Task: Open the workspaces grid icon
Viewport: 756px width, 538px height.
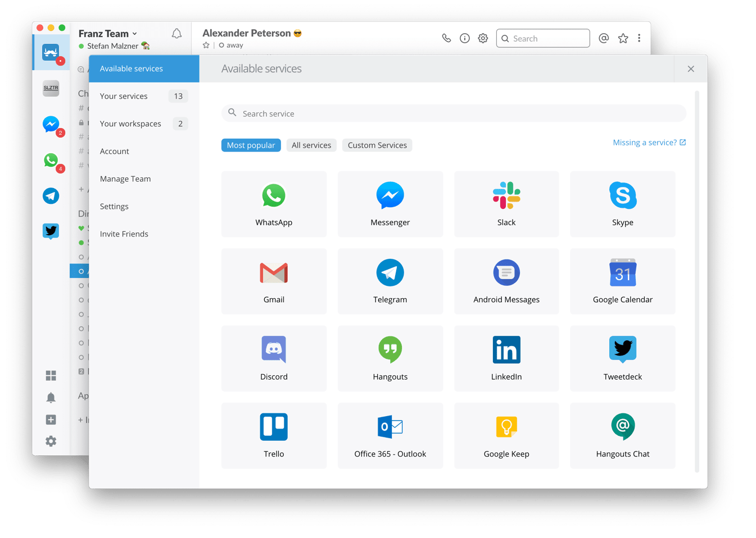Action: pyautogui.click(x=51, y=375)
